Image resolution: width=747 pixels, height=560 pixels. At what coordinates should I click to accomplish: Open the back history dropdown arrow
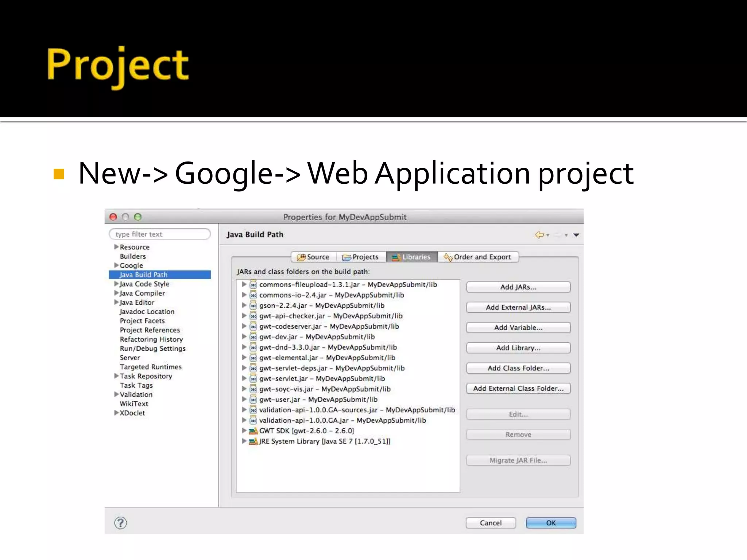point(548,236)
